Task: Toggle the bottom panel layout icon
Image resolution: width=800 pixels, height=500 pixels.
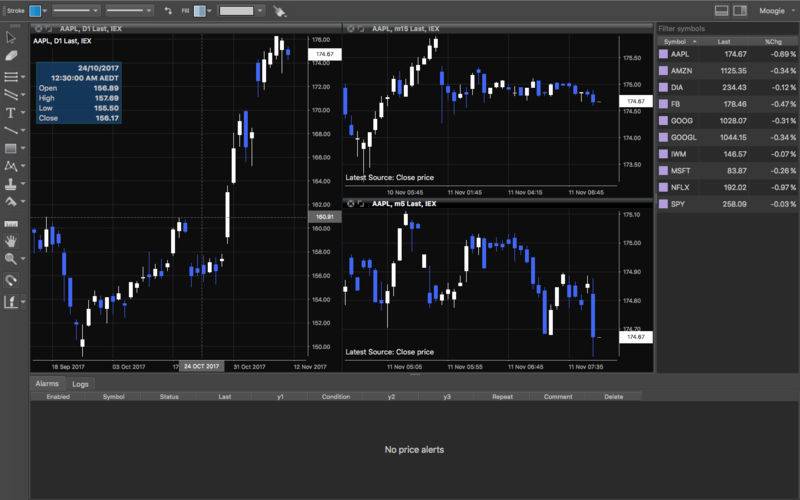Action: [721, 10]
